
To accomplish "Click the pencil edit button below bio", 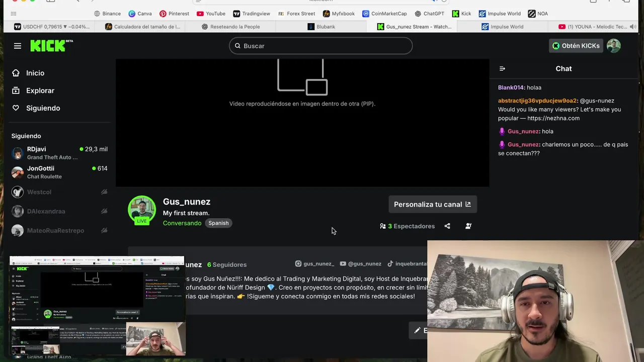I will click(x=418, y=330).
